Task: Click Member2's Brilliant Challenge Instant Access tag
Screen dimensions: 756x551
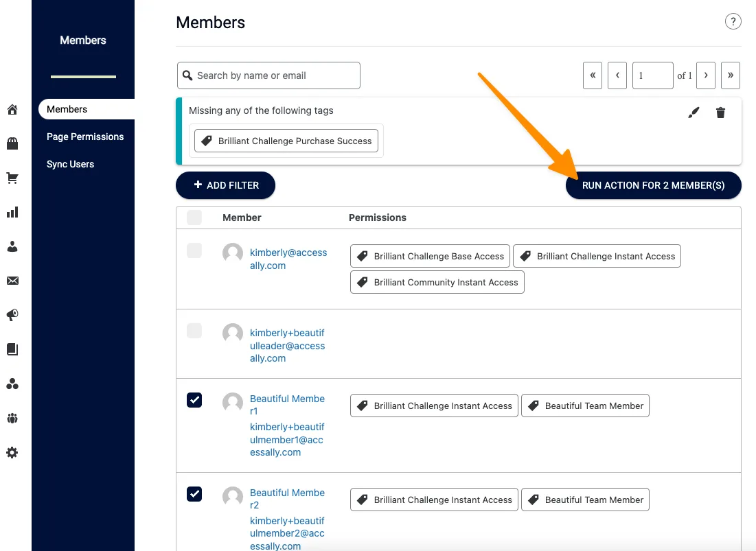Action: click(x=435, y=500)
